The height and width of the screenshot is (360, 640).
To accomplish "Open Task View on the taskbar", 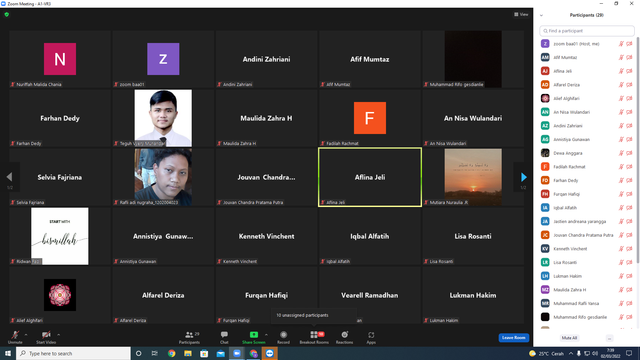I will (155, 353).
